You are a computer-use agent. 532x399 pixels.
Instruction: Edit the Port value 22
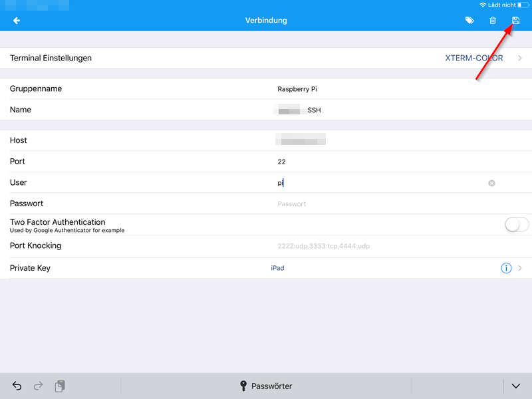[x=282, y=161]
